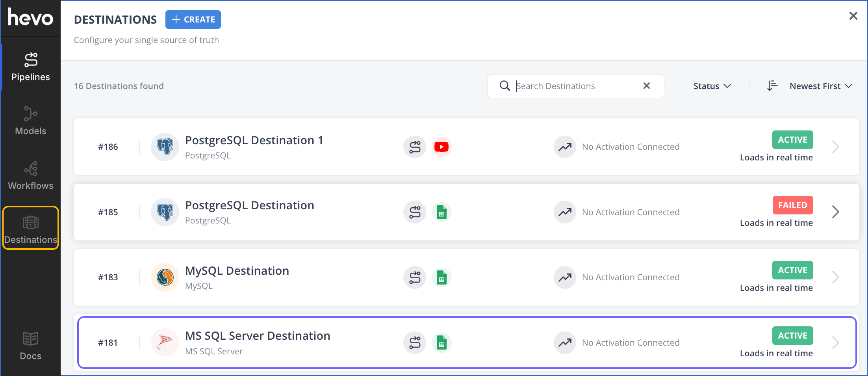Select the activation trend icon on destination #185
The image size is (868, 376).
(565, 212)
